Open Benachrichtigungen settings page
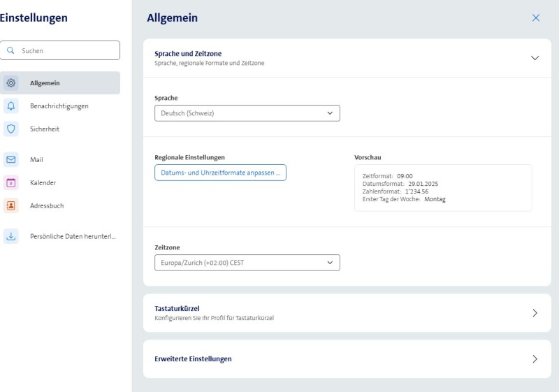Viewport: 559px width, 392px height. tap(59, 106)
